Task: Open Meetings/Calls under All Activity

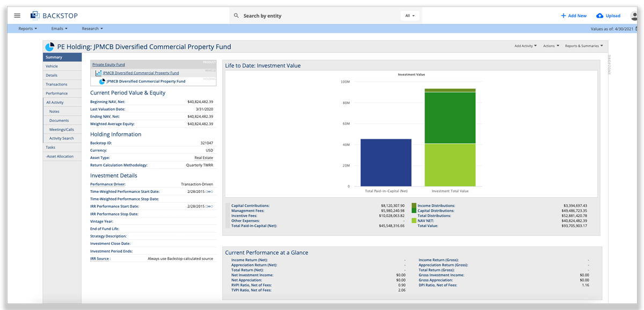Action: 62,129
